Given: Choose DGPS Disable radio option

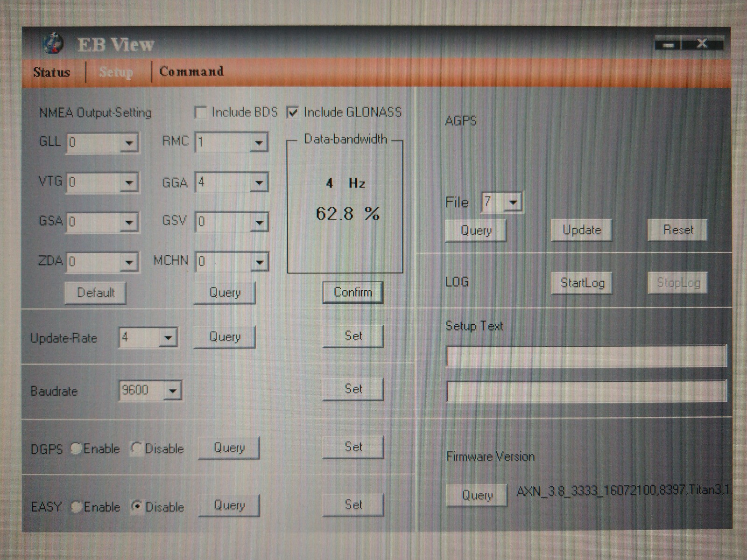Looking at the screenshot, I should tap(136, 448).
